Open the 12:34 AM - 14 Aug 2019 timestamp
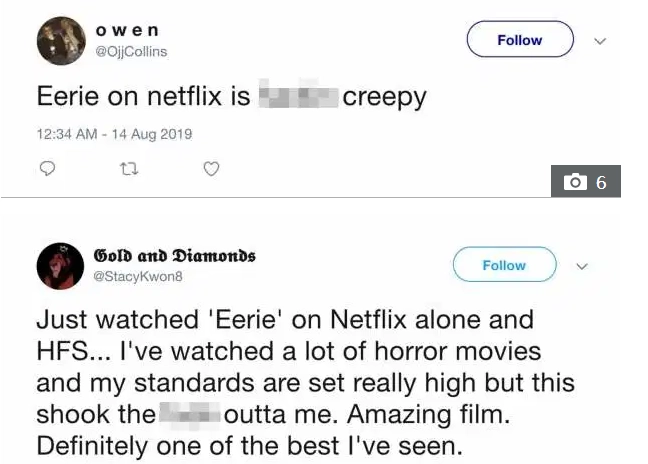The width and height of the screenshot is (648, 464). 113,134
